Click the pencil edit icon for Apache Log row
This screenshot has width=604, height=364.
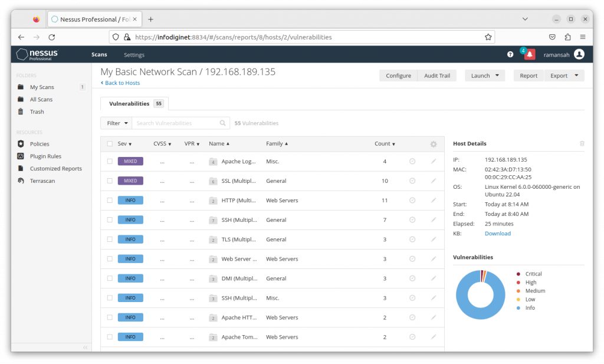[x=434, y=162]
